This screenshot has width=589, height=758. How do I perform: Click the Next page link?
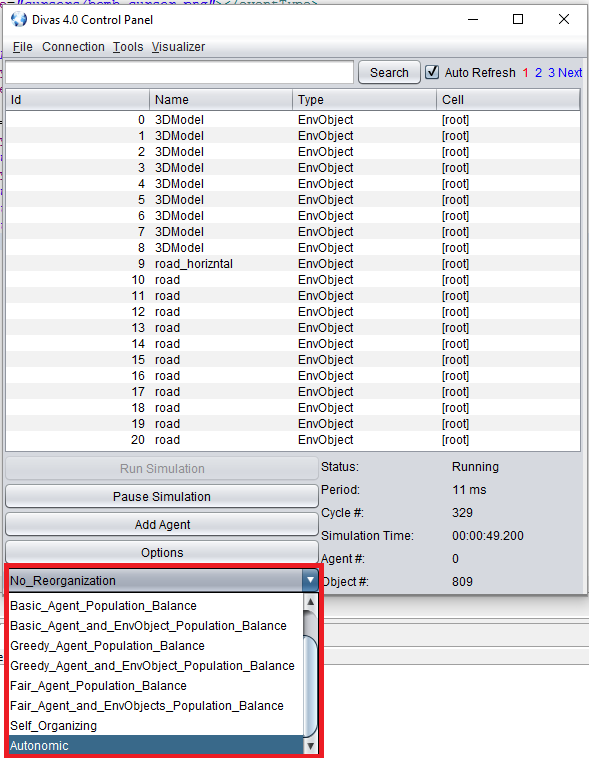click(570, 73)
